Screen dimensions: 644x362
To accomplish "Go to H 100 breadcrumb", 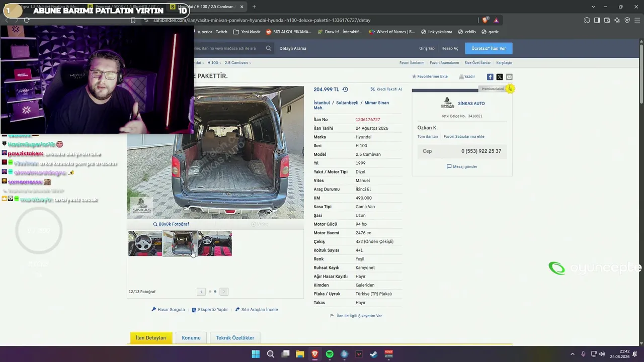I will 212,63.
